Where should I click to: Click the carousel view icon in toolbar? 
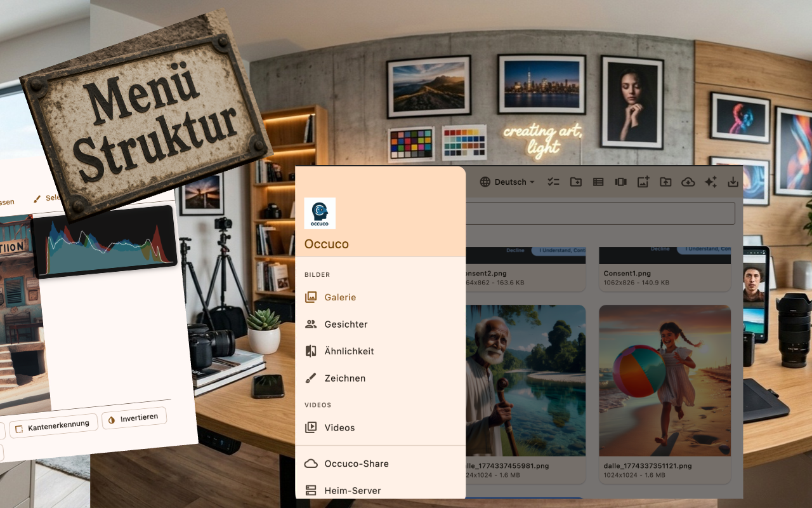(x=620, y=182)
